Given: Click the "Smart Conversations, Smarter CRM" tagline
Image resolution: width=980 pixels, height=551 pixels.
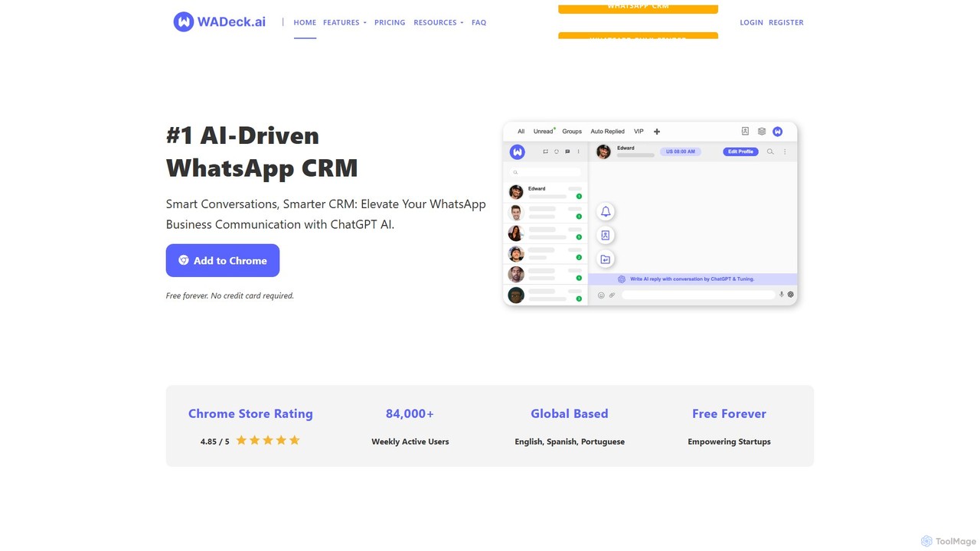Looking at the screenshot, I should (x=326, y=214).
